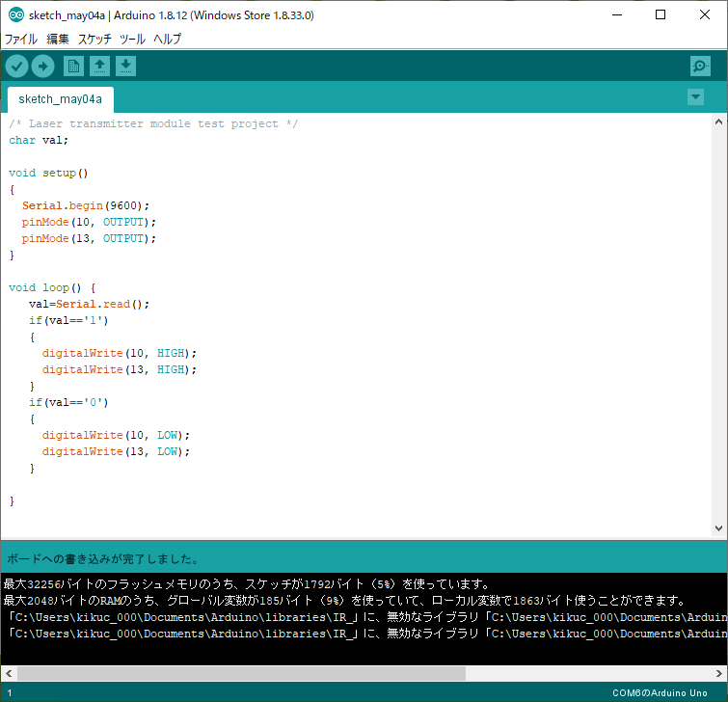728x702 pixels.
Task: Save the sketch with down-arrow icon
Action: [x=126, y=66]
